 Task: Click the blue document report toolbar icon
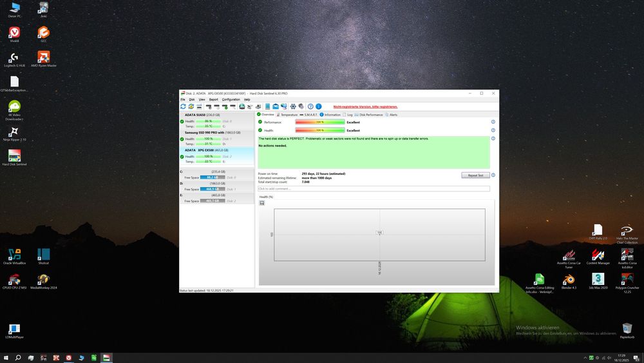[x=267, y=106]
